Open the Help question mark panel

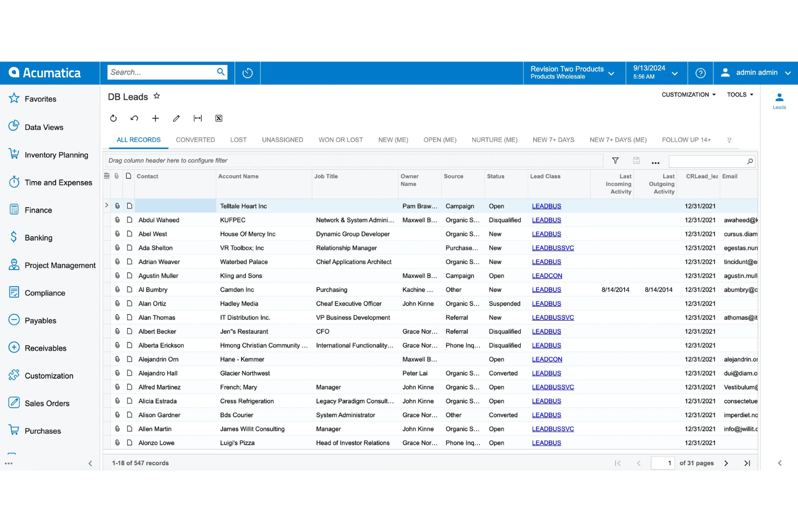pos(700,73)
